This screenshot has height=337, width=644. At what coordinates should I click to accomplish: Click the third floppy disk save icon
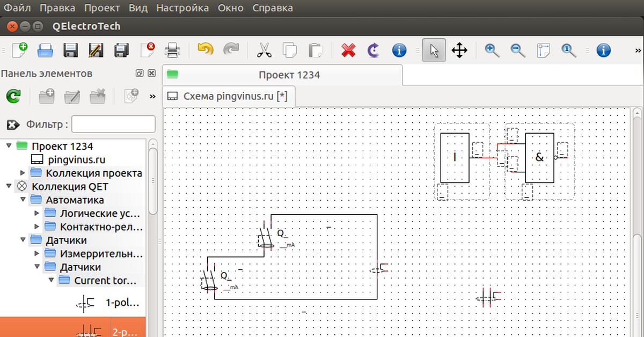(122, 50)
